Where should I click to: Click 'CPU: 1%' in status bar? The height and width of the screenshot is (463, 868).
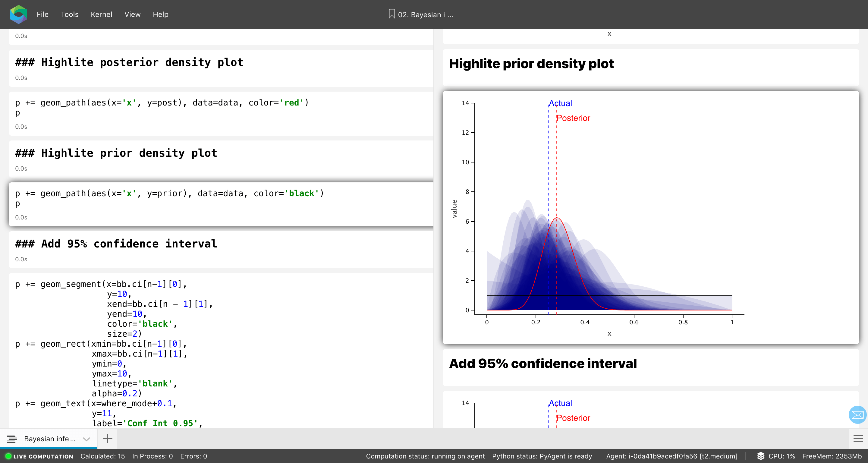(x=782, y=456)
